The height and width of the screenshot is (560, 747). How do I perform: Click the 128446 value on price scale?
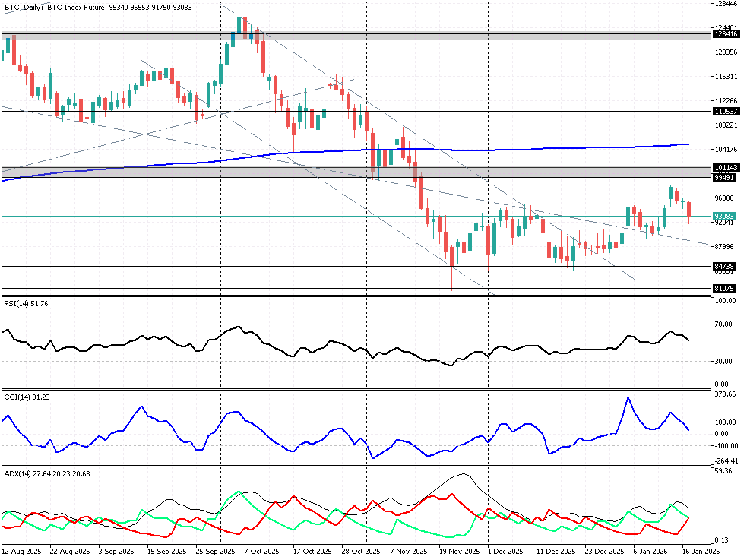point(726,4)
